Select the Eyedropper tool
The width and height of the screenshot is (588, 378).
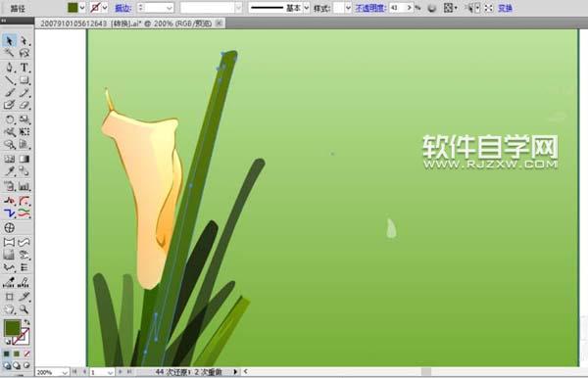tap(10, 171)
